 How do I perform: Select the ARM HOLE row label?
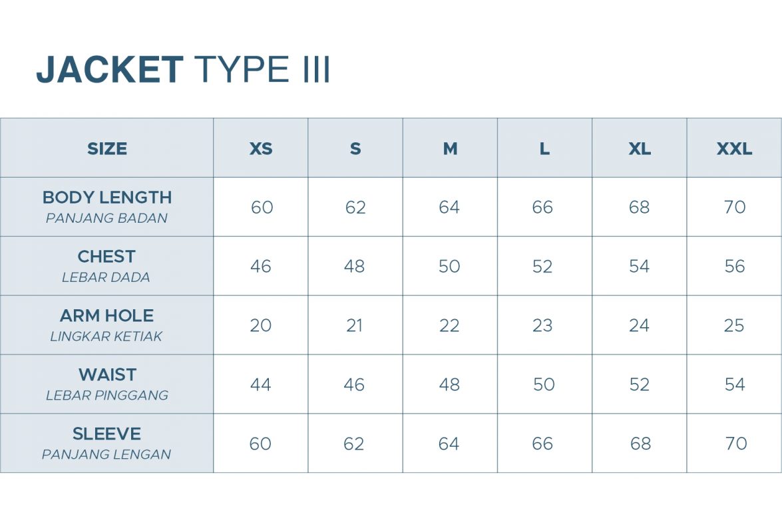(106, 316)
